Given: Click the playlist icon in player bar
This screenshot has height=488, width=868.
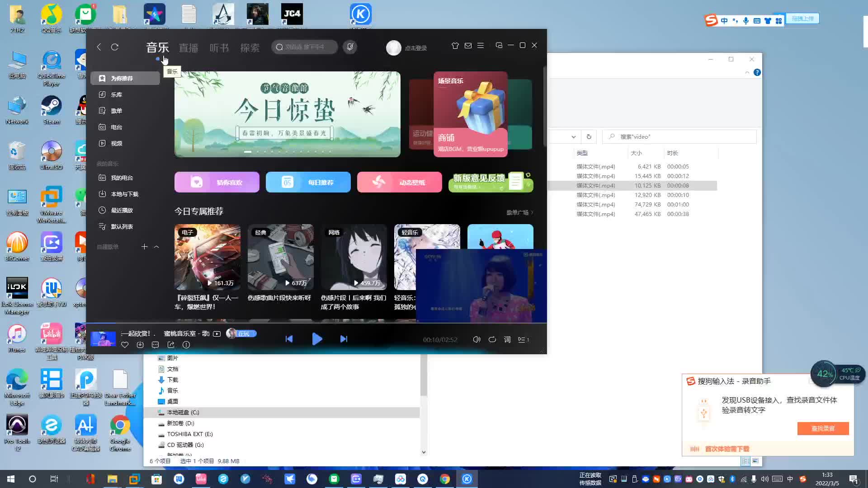Looking at the screenshot, I should (524, 340).
